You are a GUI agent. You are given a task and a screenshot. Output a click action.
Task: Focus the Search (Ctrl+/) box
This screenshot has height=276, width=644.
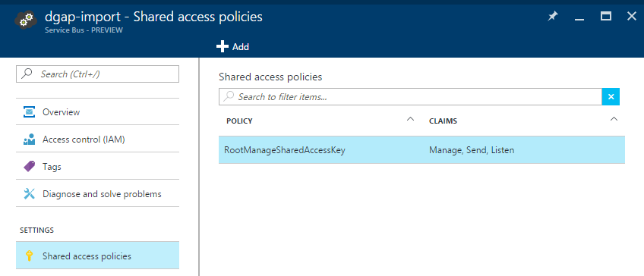click(97, 74)
